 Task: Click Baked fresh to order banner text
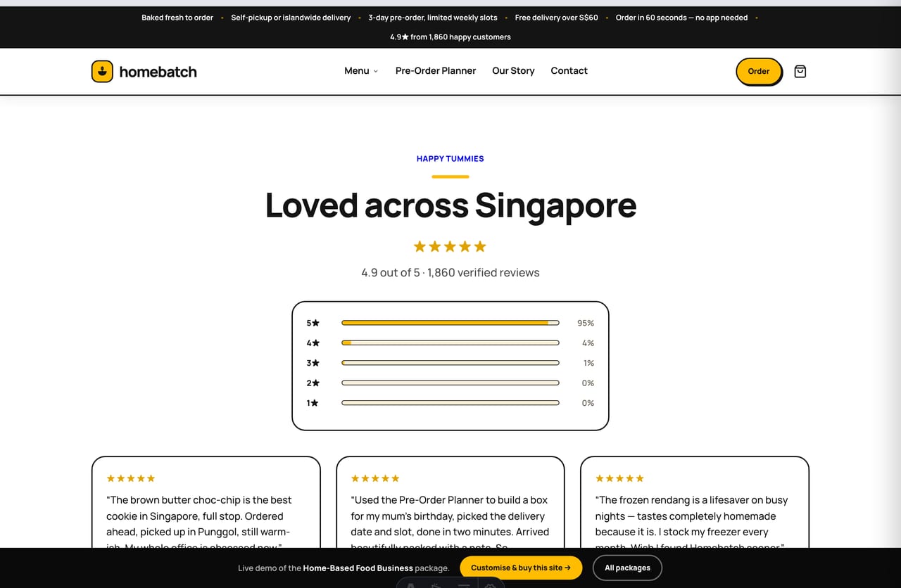(177, 18)
